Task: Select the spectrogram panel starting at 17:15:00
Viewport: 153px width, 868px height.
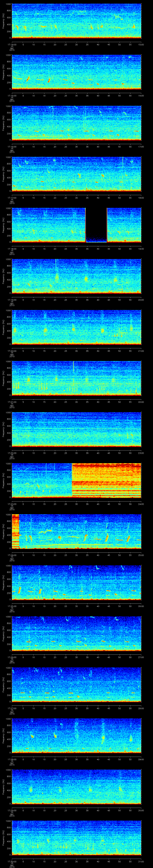Action: click(76, 72)
